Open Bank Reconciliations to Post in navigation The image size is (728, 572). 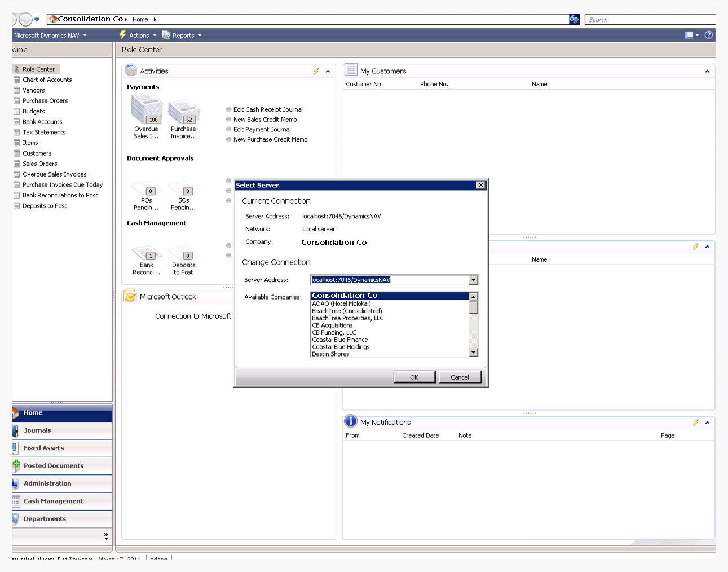[x=60, y=196]
